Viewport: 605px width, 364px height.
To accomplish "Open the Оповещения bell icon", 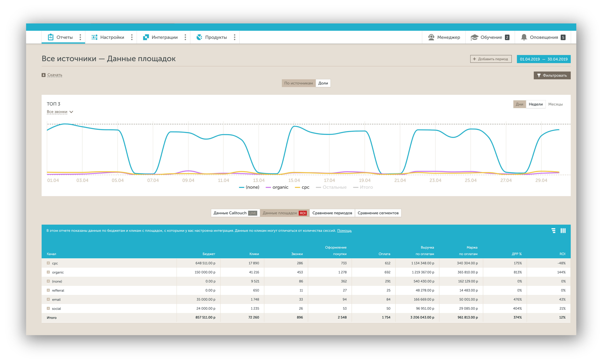I will [x=524, y=37].
